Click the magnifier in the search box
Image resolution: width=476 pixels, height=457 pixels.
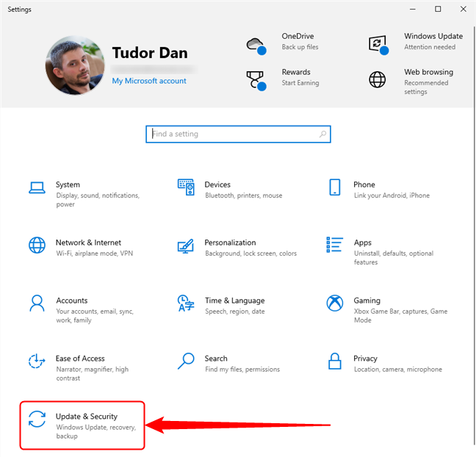tap(322, 134)
